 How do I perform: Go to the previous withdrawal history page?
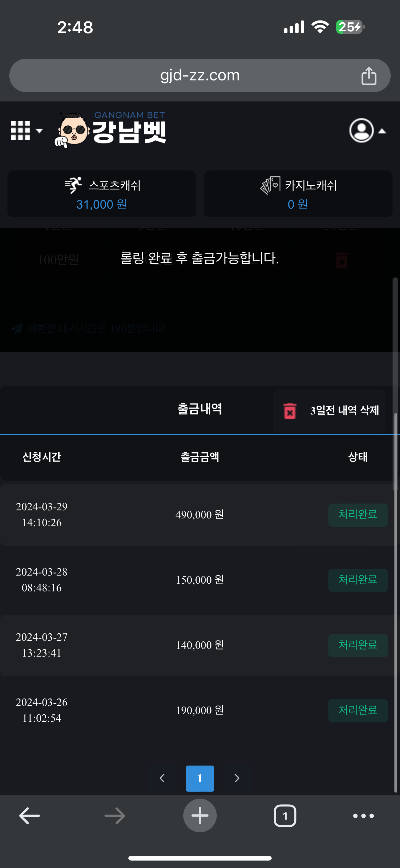(162, 778)
